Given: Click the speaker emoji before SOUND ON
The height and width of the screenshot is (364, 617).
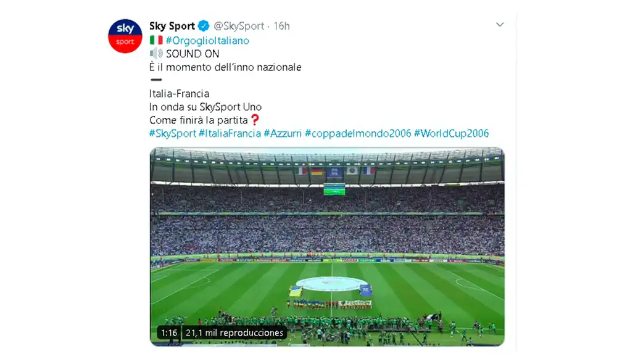Looking at the screenshot, I should (x=156, y=54).
